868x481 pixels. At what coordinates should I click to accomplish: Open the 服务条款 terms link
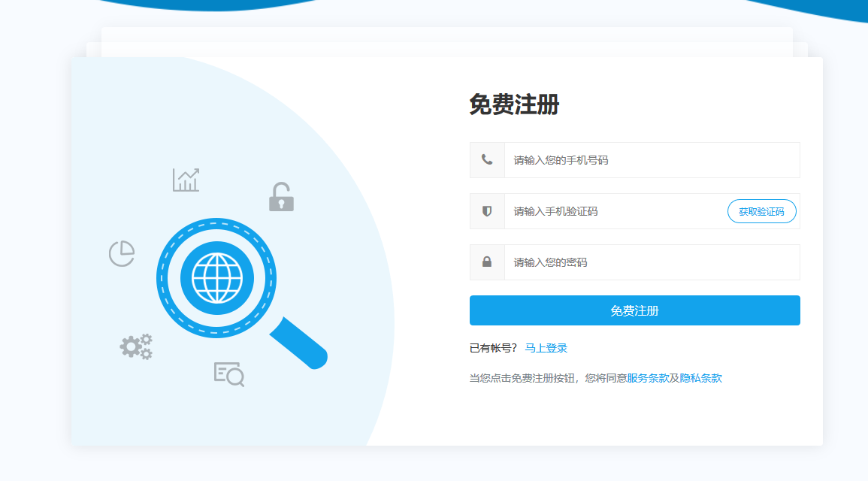(x=647, y=378)
